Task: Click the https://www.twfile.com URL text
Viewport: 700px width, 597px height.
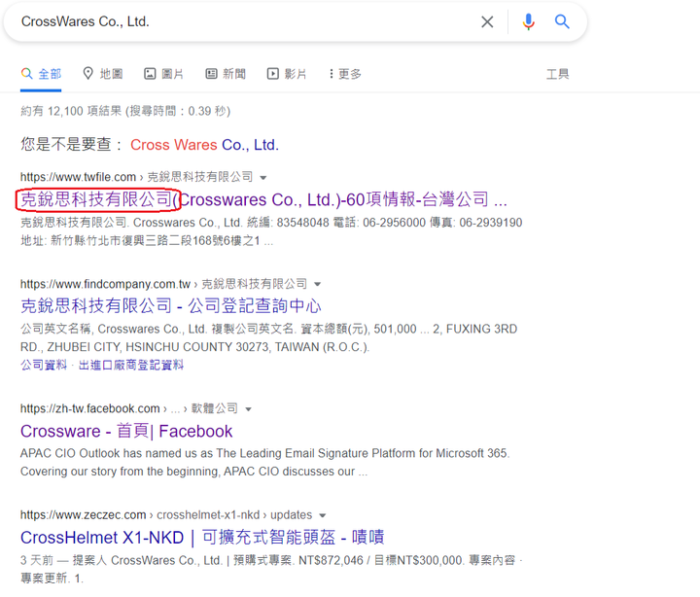Action: coord(78,177)
